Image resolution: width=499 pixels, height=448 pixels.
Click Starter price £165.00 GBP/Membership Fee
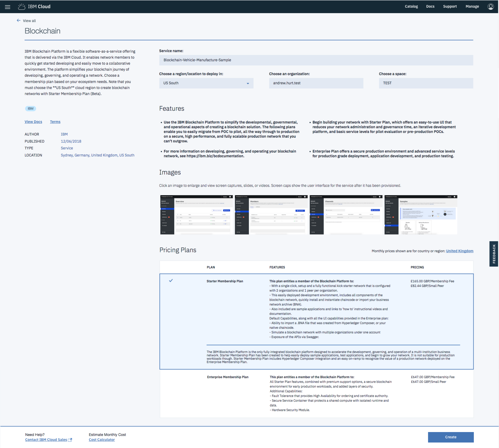point(432,281)
